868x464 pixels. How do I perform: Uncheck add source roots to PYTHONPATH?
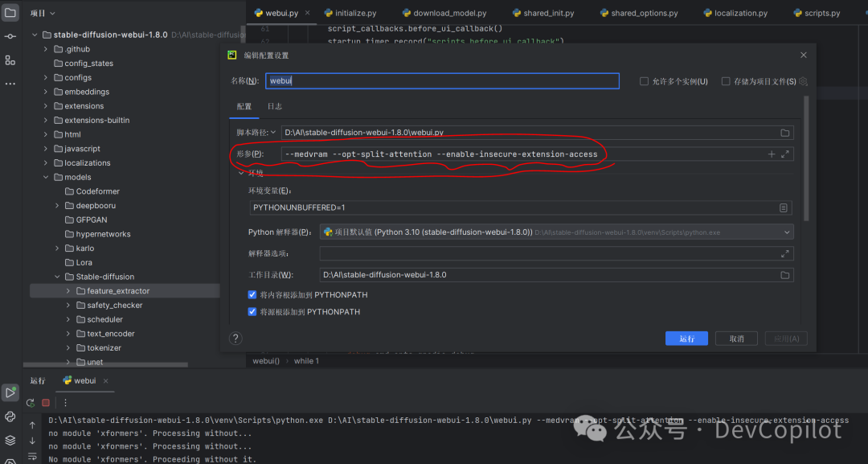252,312
